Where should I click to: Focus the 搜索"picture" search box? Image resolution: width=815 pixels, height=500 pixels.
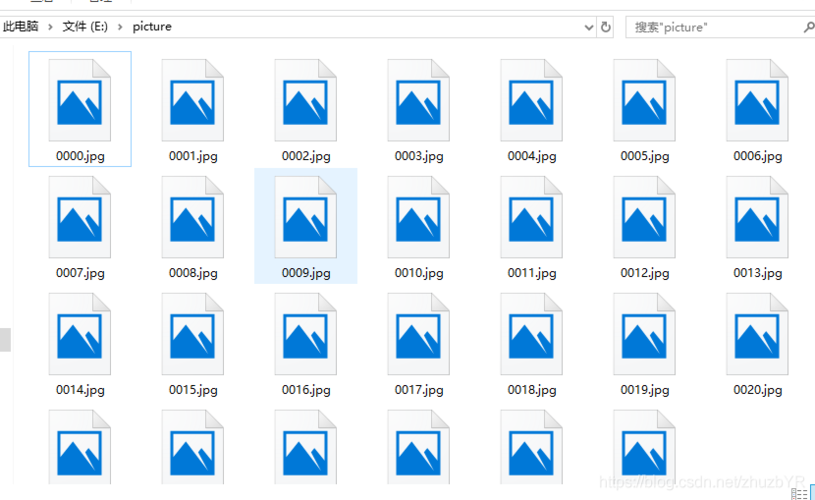pos(710,27)
